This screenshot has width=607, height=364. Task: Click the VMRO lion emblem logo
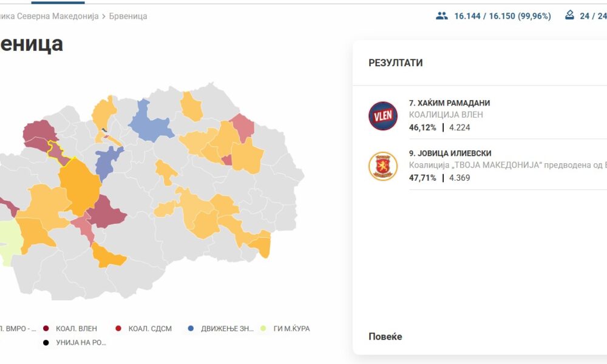pyautogui.click(x=383, y=166)
